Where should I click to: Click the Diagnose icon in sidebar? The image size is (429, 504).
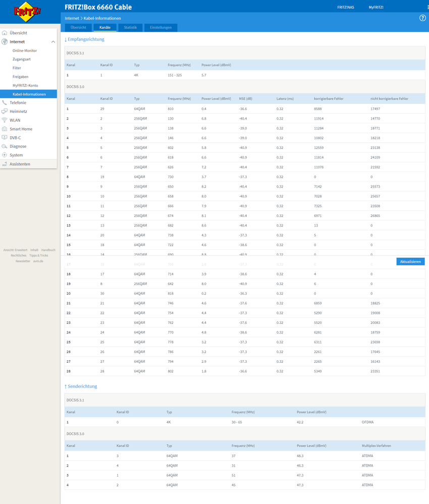click(5, 146)
